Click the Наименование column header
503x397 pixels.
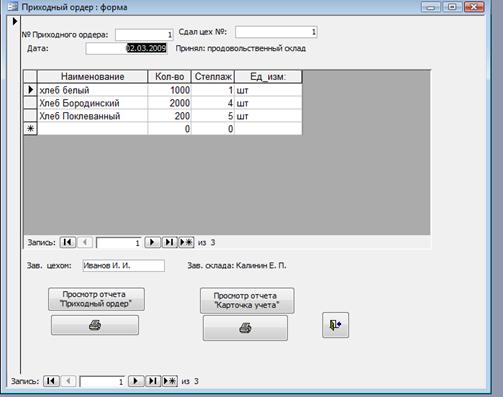pos(92,77)
